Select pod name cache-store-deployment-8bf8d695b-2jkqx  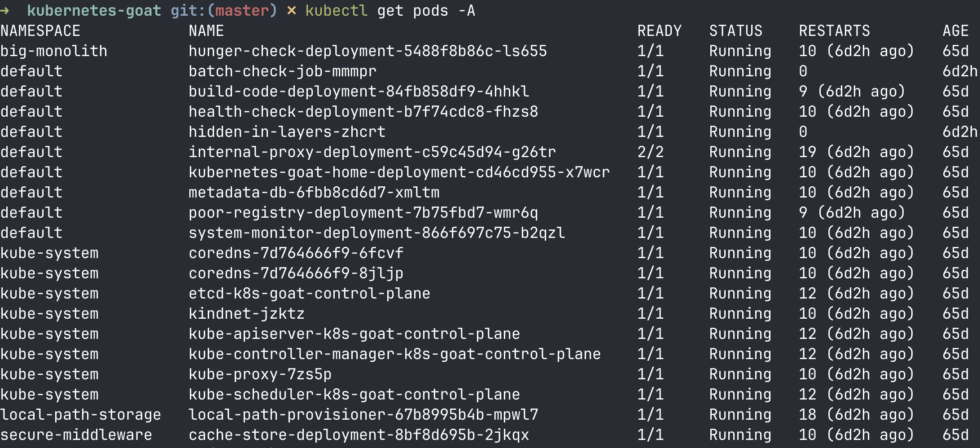359,435
